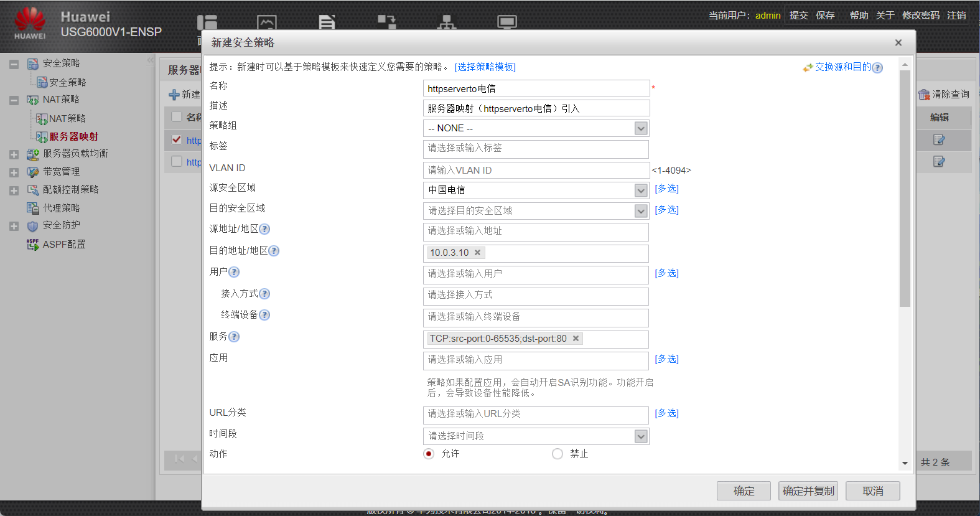
Task: Click help icon beside 源地址/地区
Action: tap(264, 229)
